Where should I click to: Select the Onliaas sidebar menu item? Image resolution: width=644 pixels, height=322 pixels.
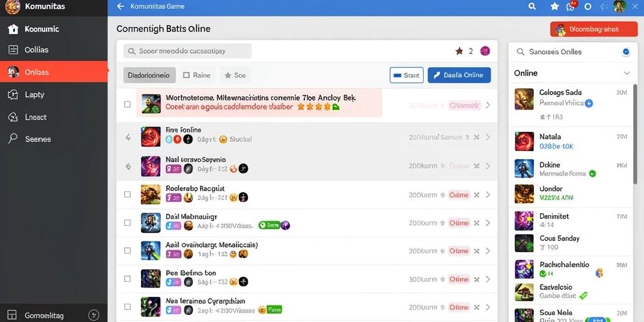click(54, 72)
